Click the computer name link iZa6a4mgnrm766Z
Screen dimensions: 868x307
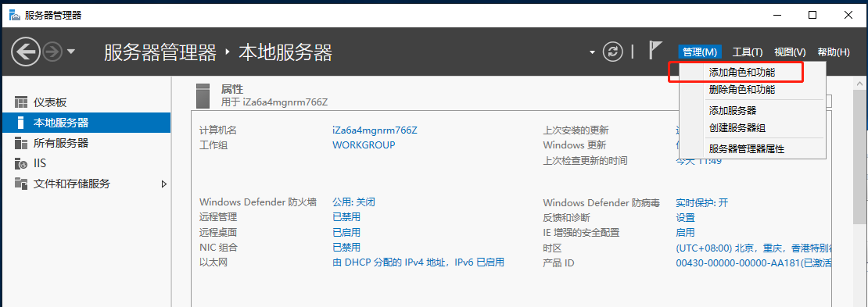375,130
